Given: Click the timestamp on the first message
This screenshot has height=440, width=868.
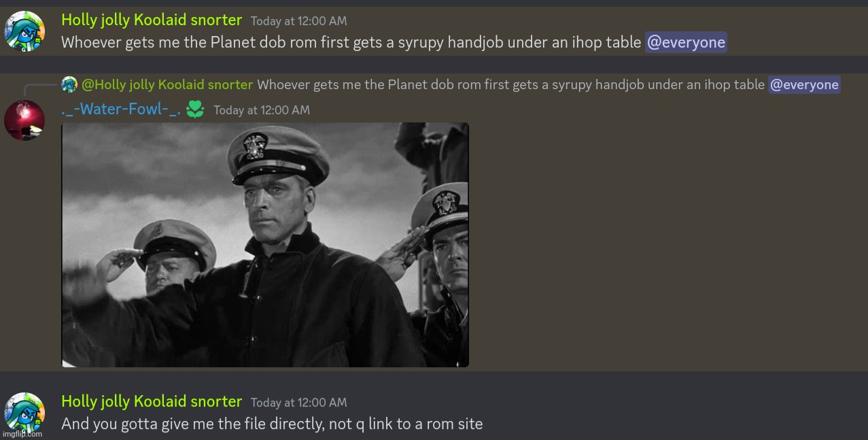Looking at the screenshot, I should (x=298, y=21).
